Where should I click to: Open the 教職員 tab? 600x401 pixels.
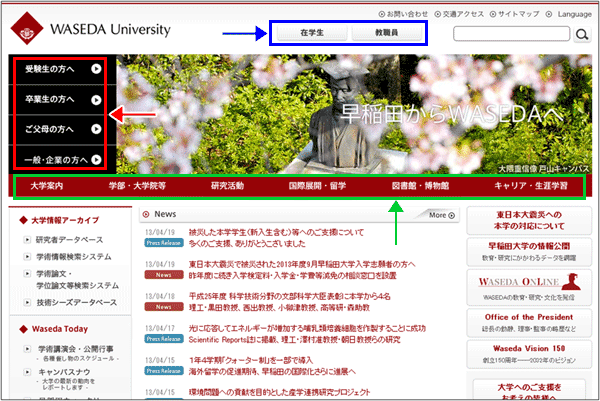coord(386,33)
